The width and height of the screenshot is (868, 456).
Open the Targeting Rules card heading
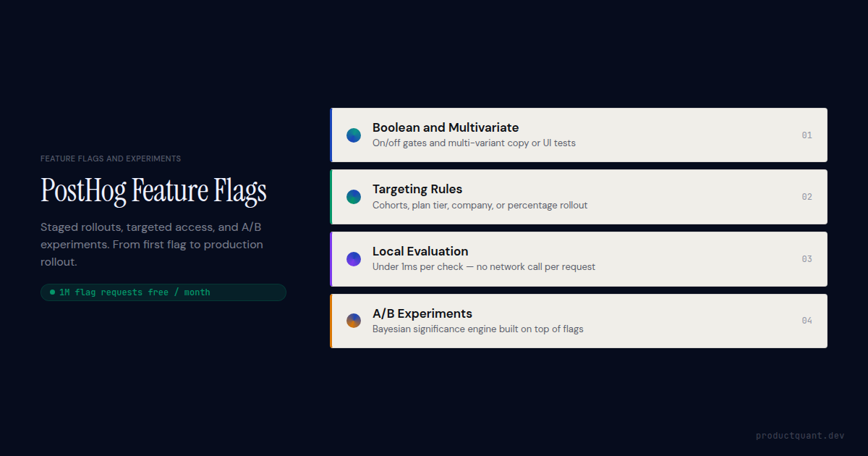417,189
